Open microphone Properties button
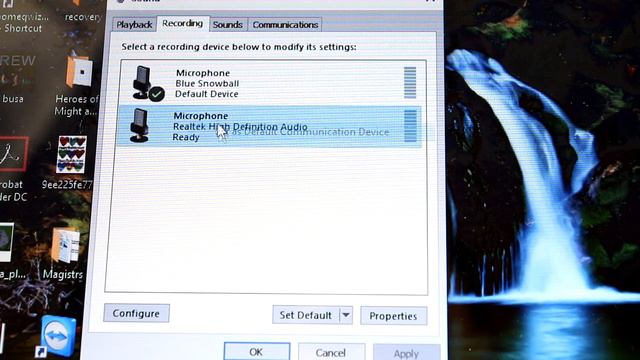This screenshot has width=640, height=360. click(x=393, y=316)
